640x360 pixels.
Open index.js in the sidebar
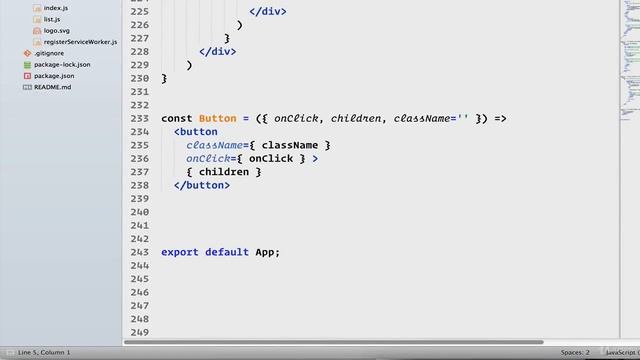click(56, 8)
